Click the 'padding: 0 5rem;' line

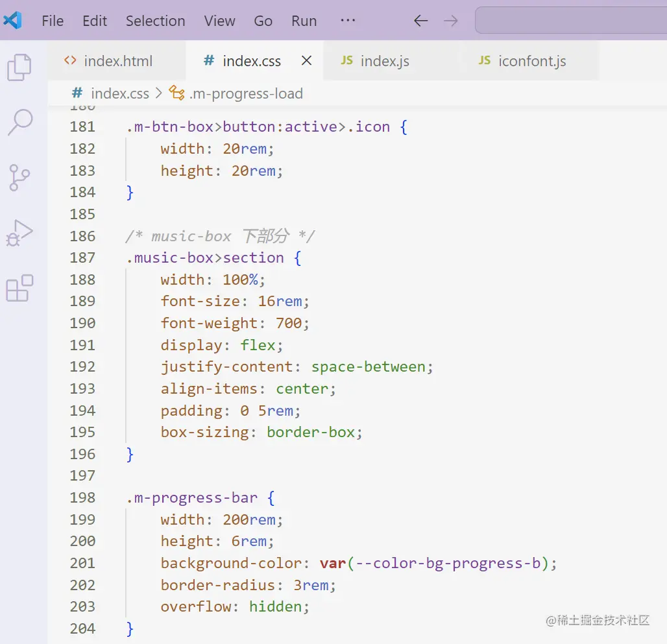pyautogui.click(x=230, y=411)
